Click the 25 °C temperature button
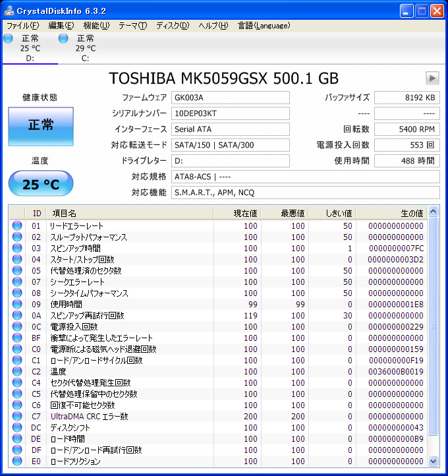Screen dimensions: 448x476 click(41, 184)
